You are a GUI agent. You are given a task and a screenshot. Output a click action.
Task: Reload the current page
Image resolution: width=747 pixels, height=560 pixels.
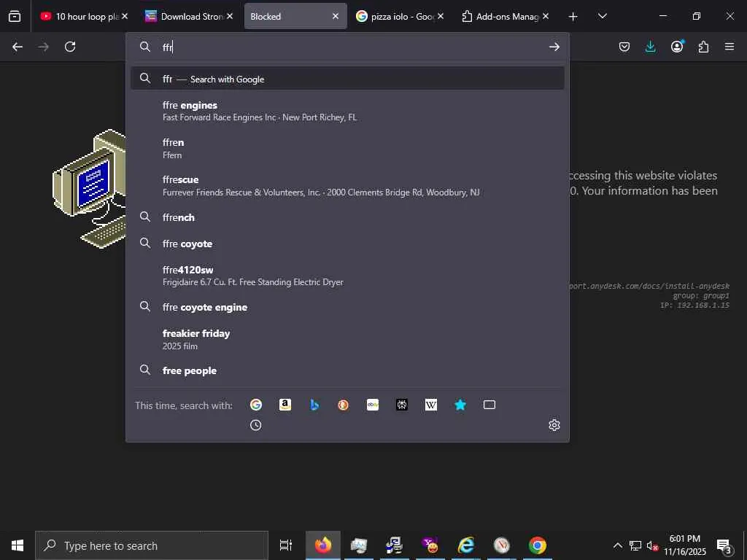point(70,47)
